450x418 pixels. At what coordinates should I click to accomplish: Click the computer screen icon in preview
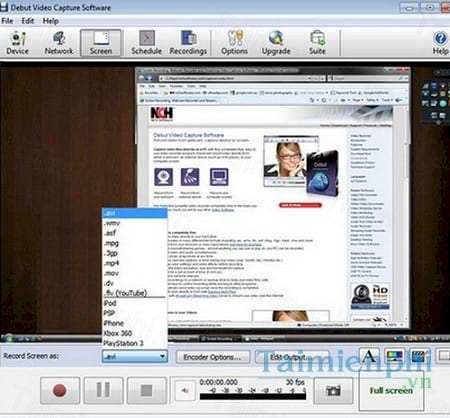[x=219, y=177]
